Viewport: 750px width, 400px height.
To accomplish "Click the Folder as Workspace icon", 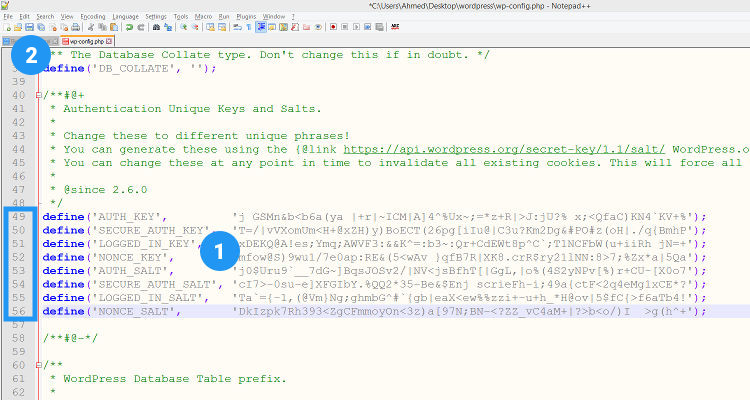I will point(306,27).
